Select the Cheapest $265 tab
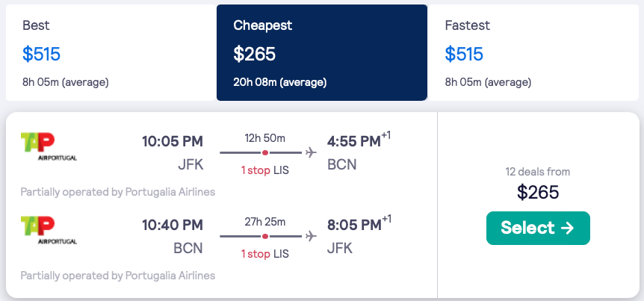644x301 pixels. pos(321,52)
